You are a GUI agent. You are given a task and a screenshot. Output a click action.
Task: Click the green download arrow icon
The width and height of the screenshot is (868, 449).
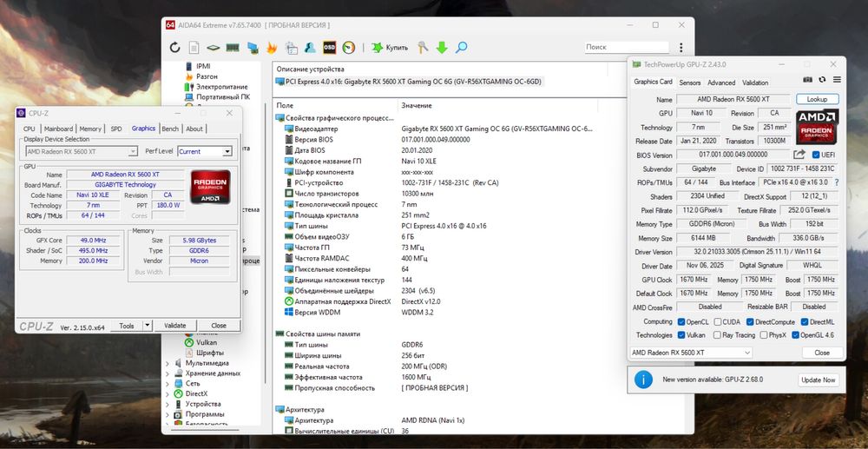(x=442, y=48)
